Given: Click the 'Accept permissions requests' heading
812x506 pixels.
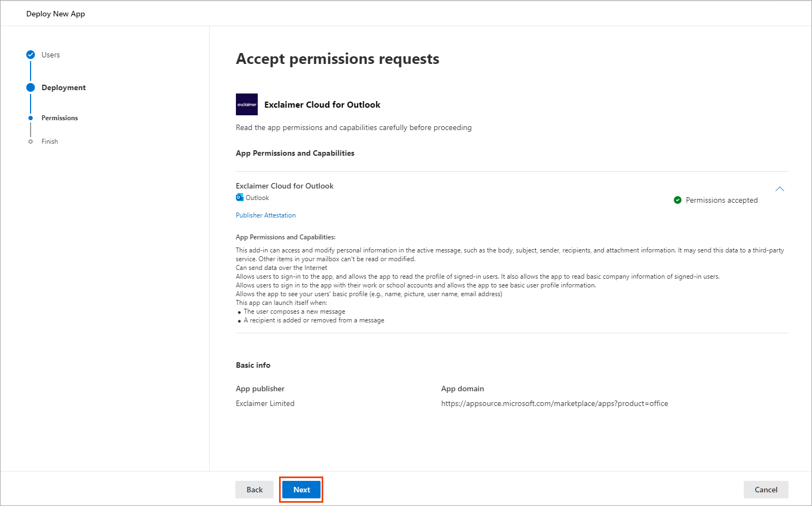Looking at the screenshot, I should pyautogui.click(x=337, y=59).
